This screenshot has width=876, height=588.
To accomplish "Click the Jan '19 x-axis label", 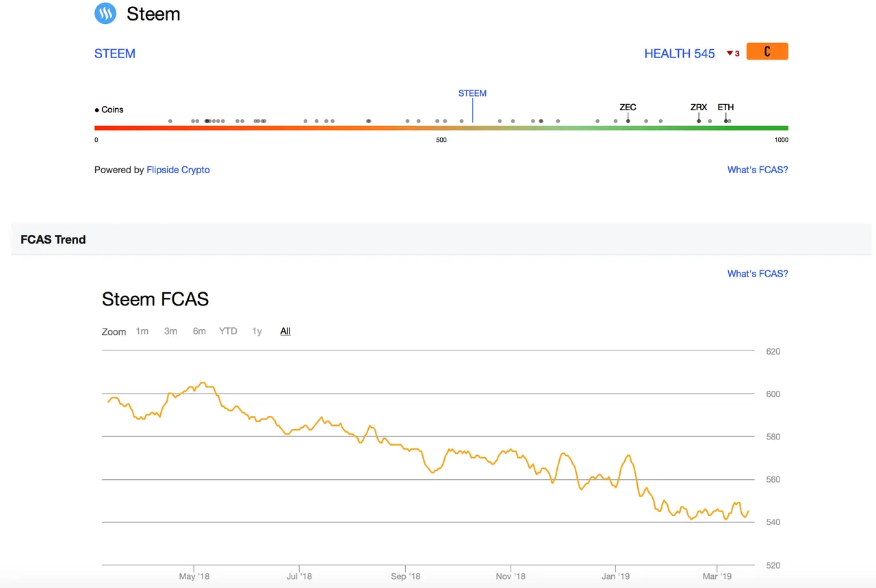I will coord(615,576).
